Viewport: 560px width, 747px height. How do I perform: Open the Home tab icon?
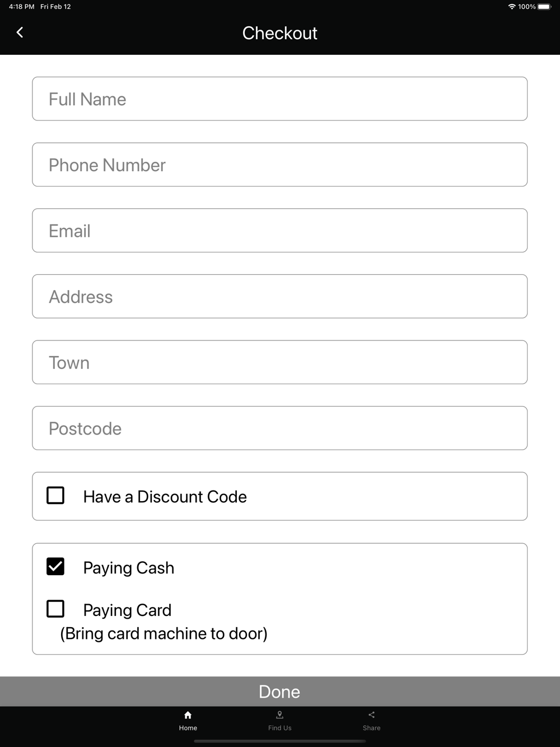(188, 715)
